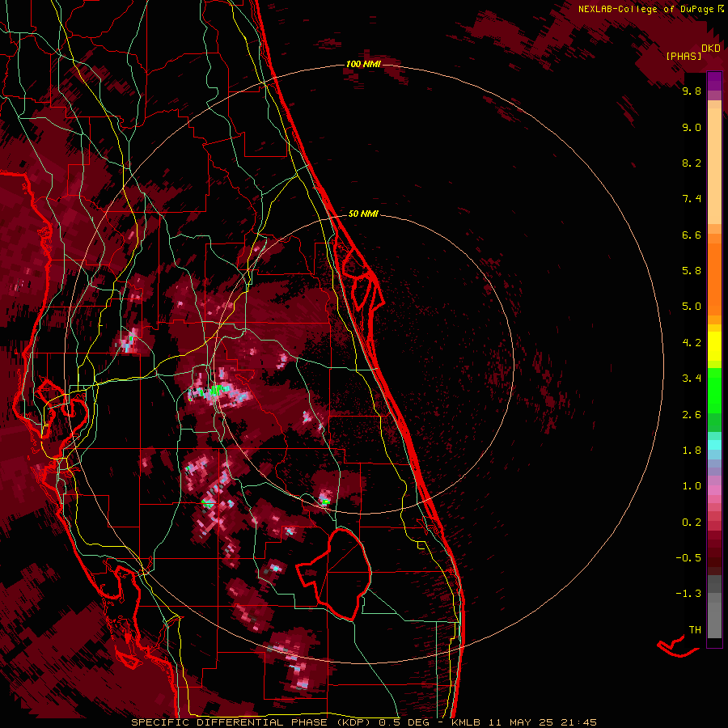This screenshot has width=728, height=728.
Task: Pick the purple segment atop color bar
Action: [714, 81]
